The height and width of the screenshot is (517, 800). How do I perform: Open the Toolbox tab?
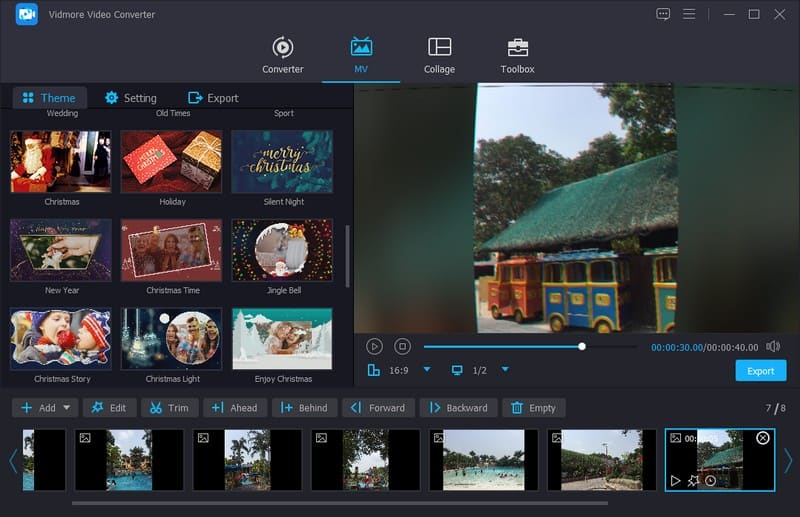517,55
